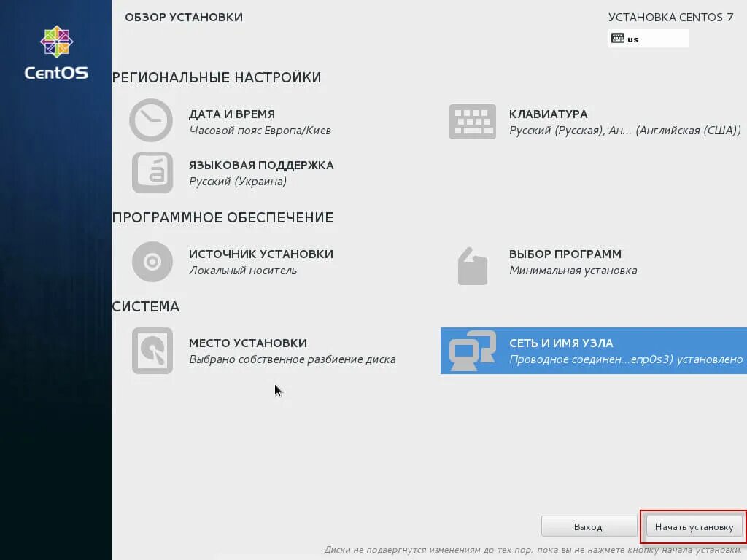
Task: Click 'Локальный носитель' text
Action: pyautogui.click(x=243, y=271)
